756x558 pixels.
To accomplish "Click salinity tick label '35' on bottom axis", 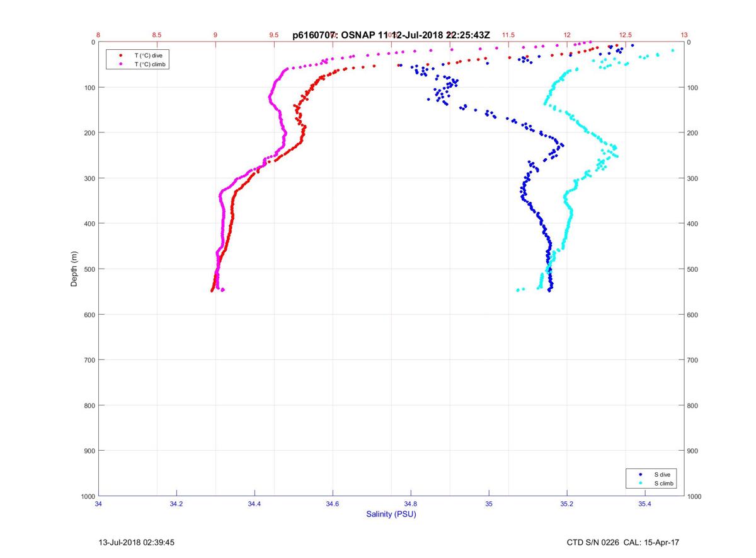I will [489, 504].
